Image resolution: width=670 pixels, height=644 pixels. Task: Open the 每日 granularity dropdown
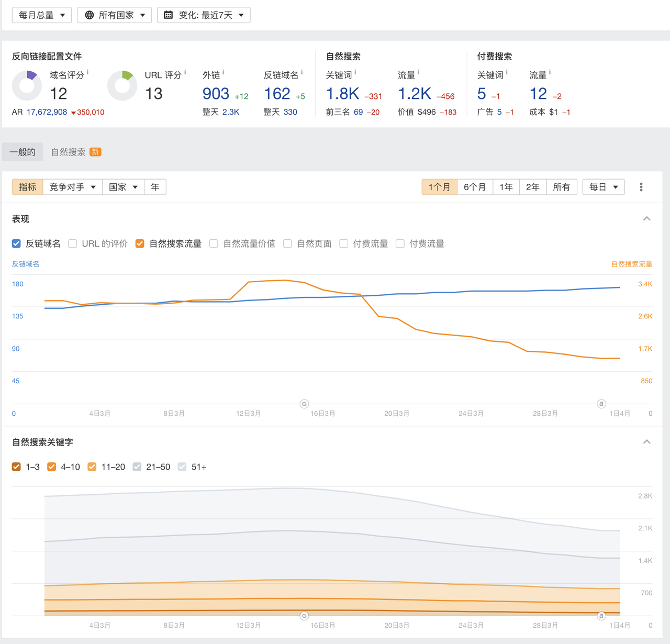coord(604,187)
